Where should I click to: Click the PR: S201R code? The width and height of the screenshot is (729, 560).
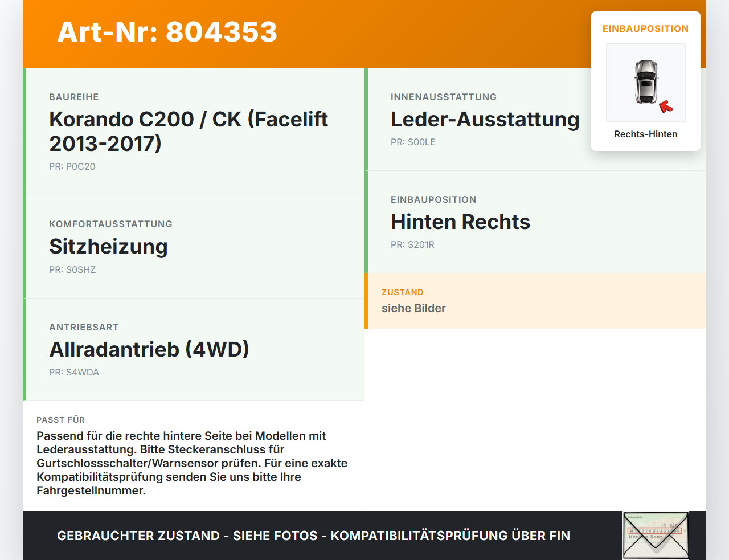pos(412,244)
